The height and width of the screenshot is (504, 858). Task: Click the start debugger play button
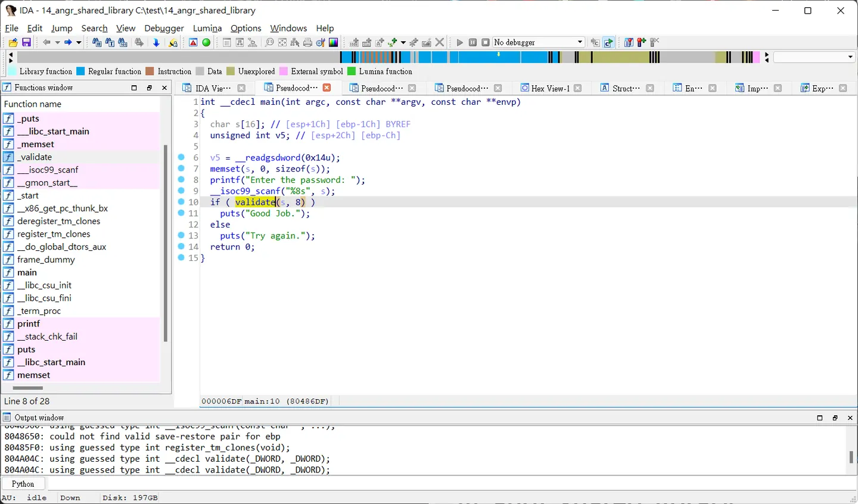click(x=459, y=42)
